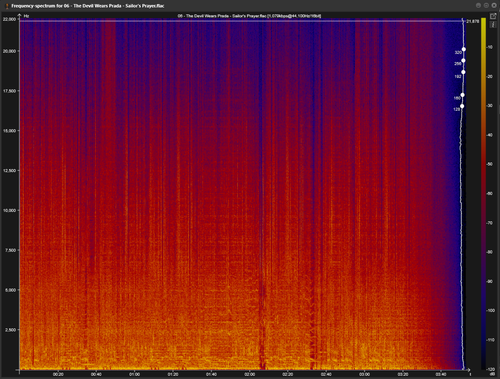
Task: Click the export spectrum image icon
Action: 493,16
